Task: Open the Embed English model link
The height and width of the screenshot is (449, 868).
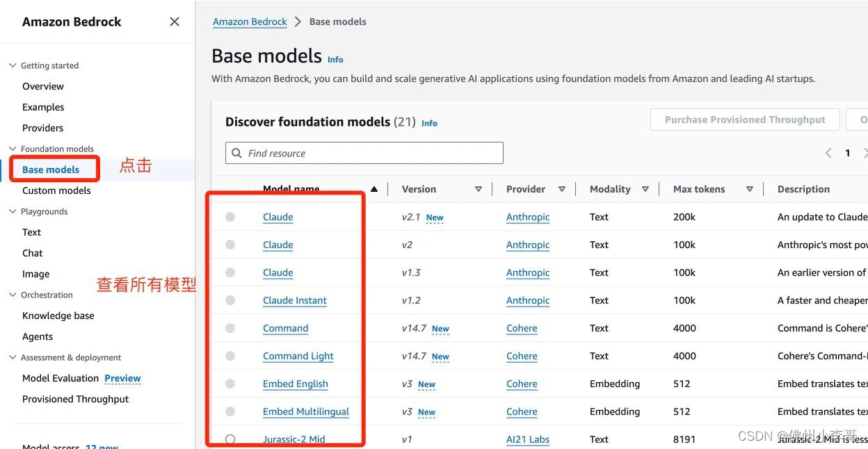Action: (x=296, y=384)
